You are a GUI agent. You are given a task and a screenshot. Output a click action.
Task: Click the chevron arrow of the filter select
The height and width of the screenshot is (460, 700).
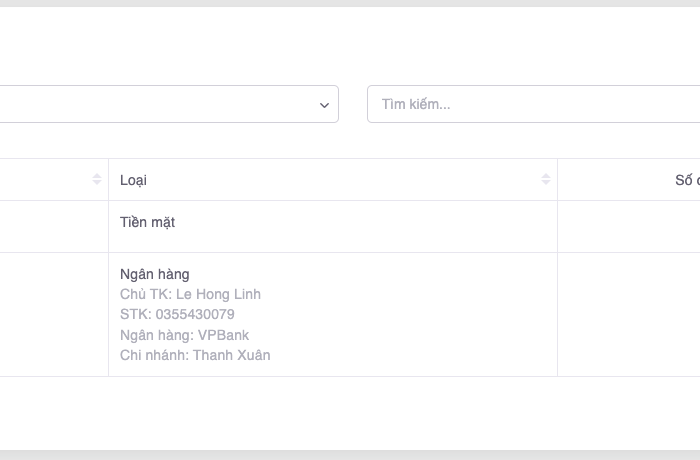pos(324,105)
